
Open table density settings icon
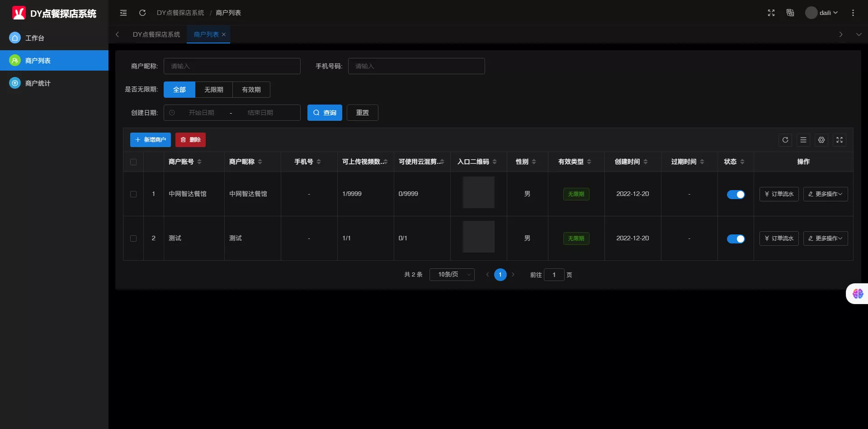(x=803, y=140)
